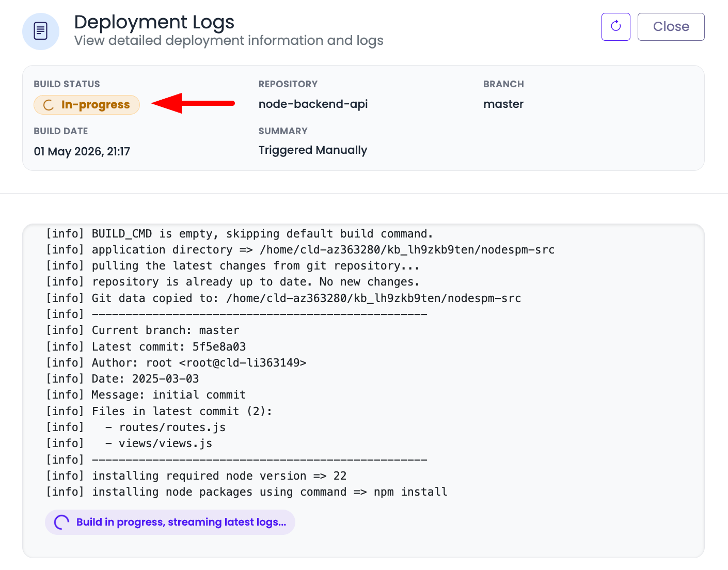Viewport: 728px width, 570px height.
Task: Close the Deployment Logs dialog
Action: point(671,27)
